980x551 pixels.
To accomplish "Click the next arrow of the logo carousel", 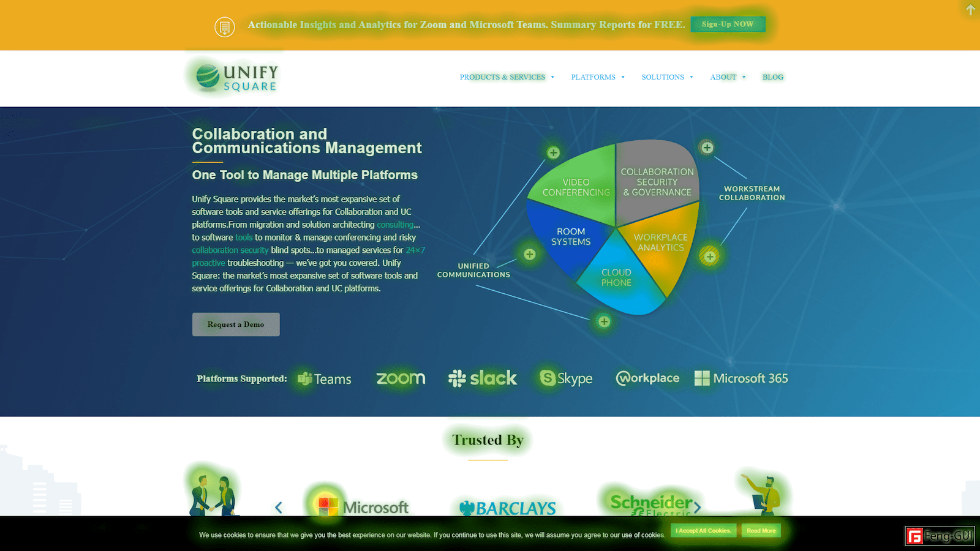I will 697,508.
